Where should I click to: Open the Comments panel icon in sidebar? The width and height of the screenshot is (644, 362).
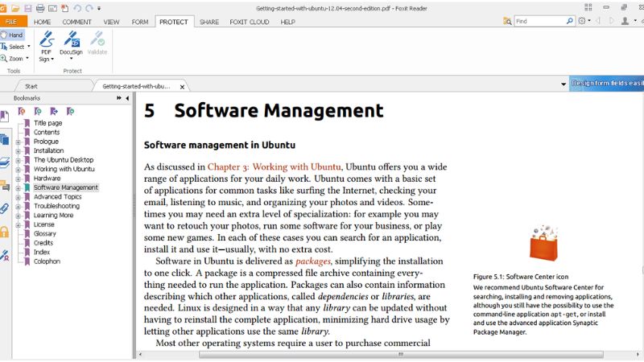click(5, 186)
